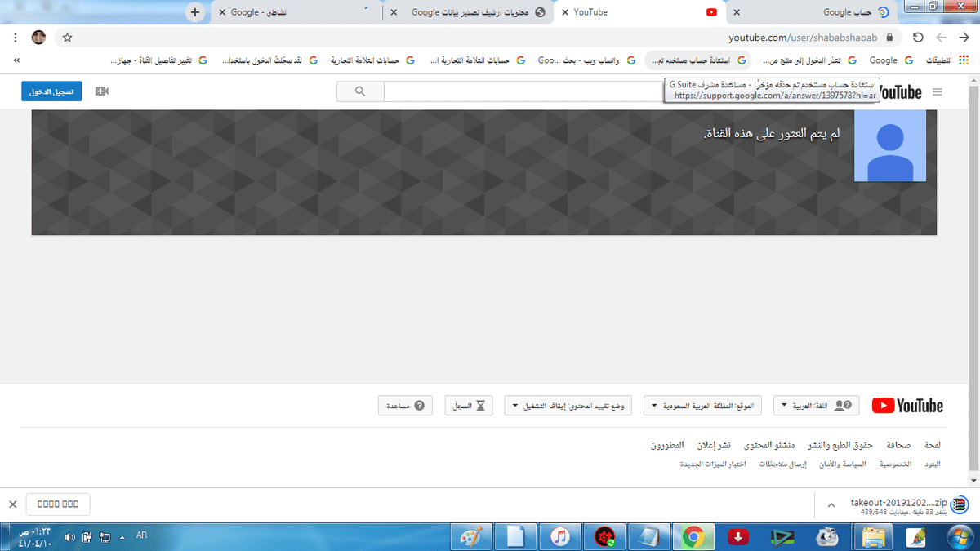Click the 'لمحة' footer link
The width and height of the screenshot is (980, 551).
pyautogui.click(x=932, y=446)
